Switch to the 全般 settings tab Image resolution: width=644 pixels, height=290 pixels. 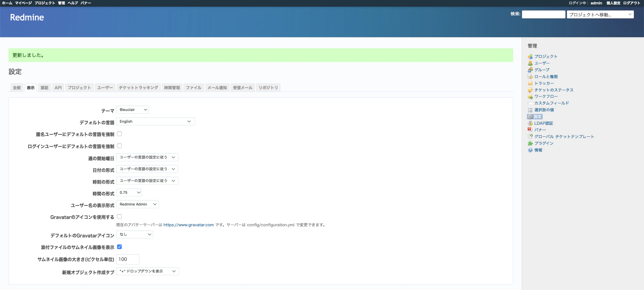(x=17, y=88)
